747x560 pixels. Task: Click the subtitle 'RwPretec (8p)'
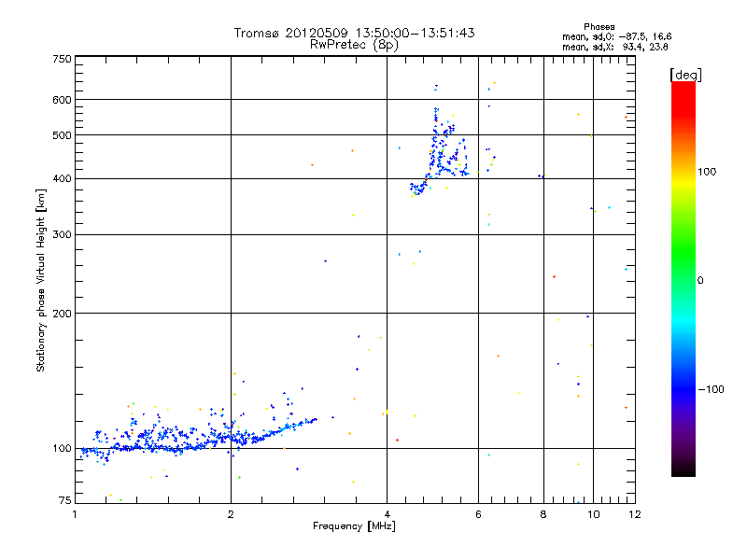pos(354,45)
